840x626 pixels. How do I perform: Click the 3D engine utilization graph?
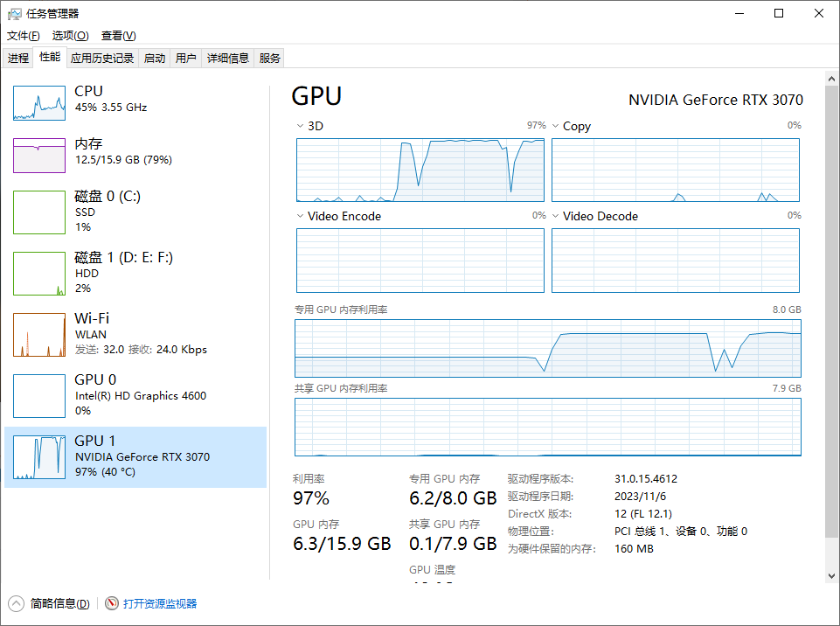pos(420,170)
